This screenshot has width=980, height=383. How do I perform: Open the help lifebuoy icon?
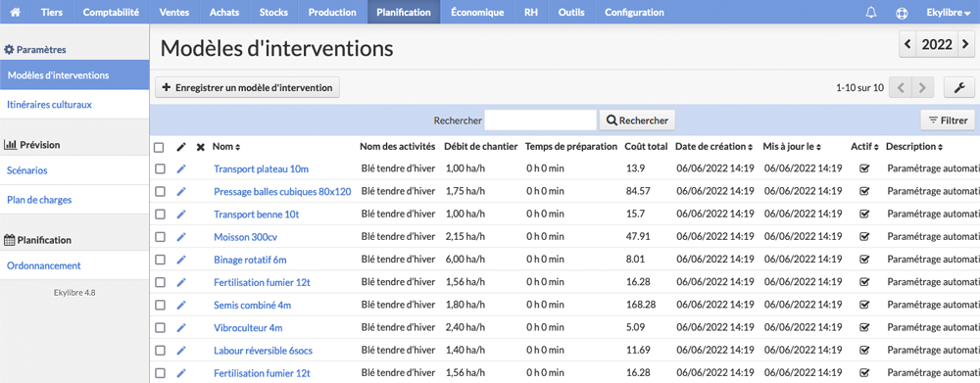click(902, 12)
